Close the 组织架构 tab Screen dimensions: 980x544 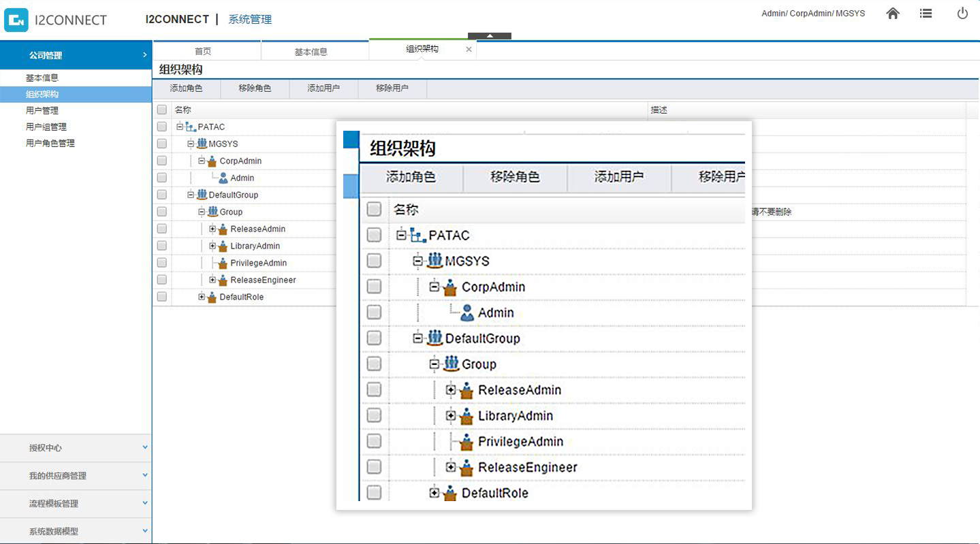(x=469, y=49)
